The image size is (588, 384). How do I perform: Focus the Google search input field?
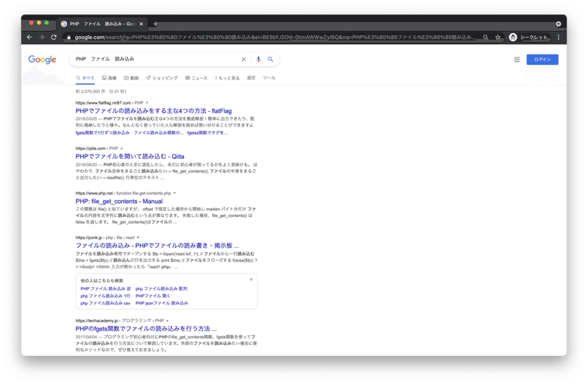click(156, 60)
